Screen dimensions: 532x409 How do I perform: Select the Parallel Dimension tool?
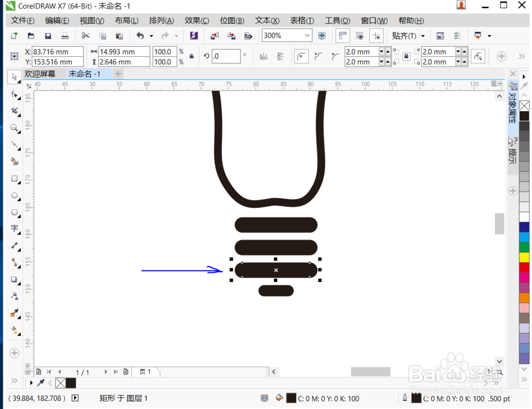click(x=14, y=246)
